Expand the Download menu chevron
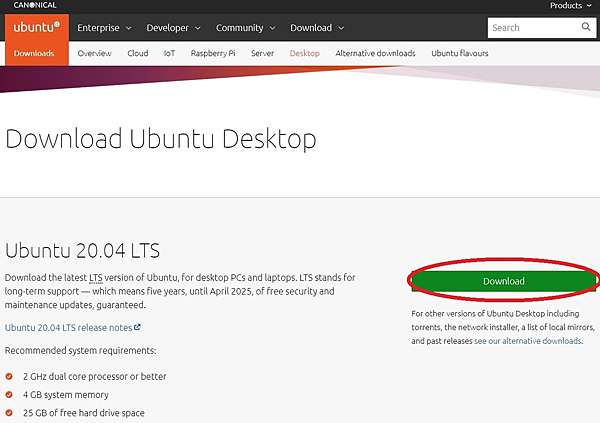This screenshot has height=423, width=600. [341, 28]
